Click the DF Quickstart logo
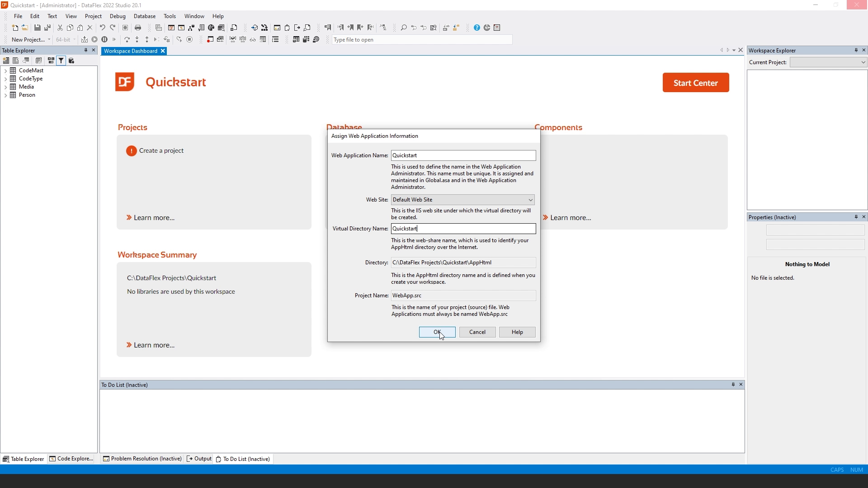868x488 pixels. coord(125,82)
